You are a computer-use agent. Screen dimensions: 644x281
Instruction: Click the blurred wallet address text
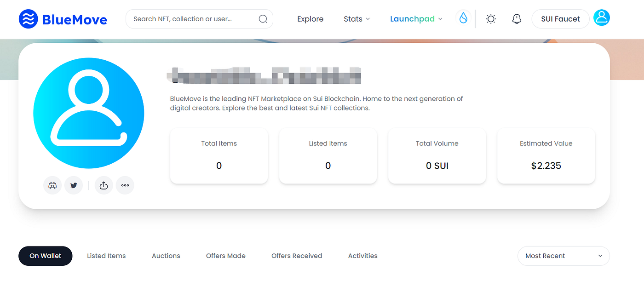[265, 75]
